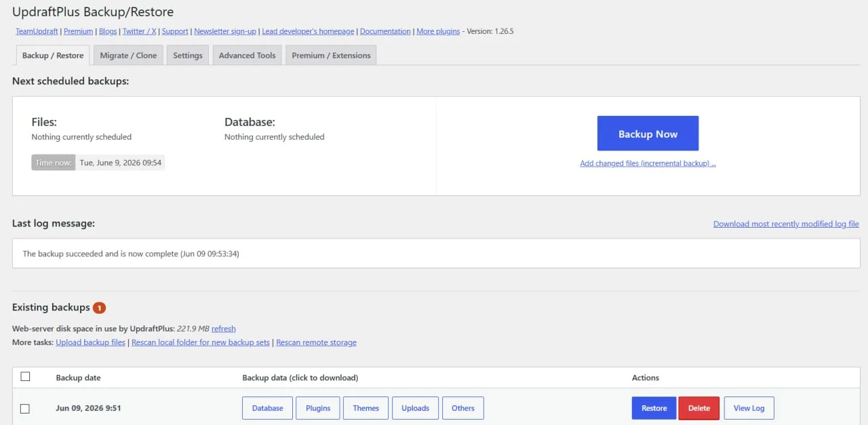Click the 'Backup data (click to download)' header
This screenshot has width=868, height=425.
(x=300, y=378)
